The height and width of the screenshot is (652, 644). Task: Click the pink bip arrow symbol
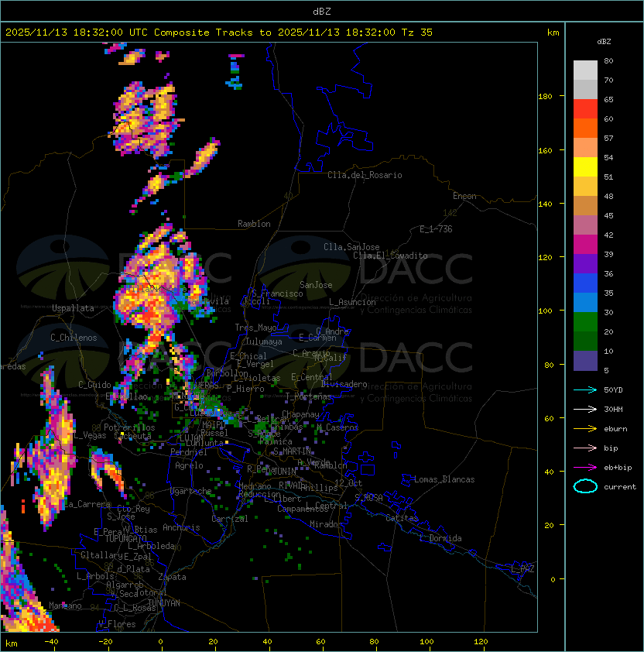(x=585, y=448)
